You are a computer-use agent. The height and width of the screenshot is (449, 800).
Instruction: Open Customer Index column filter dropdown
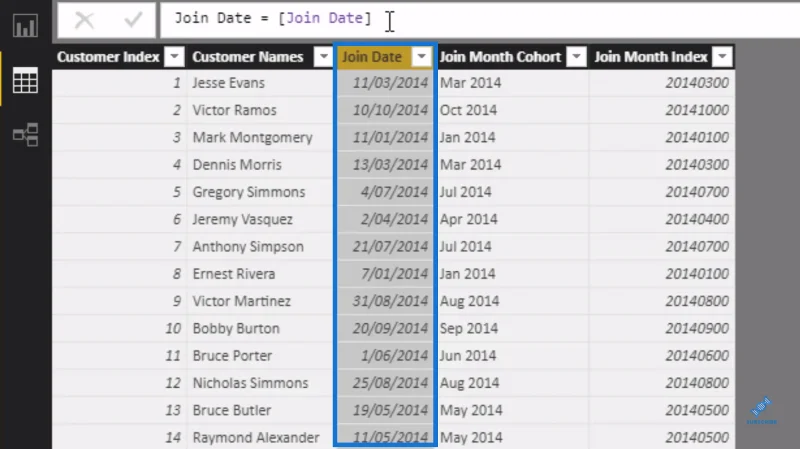coord(174,57)
